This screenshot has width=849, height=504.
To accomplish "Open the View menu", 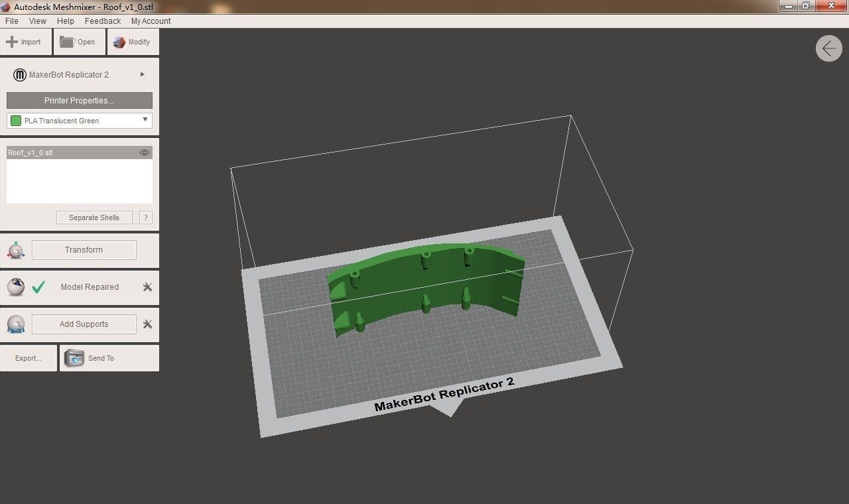I will [x=38, y=21].
